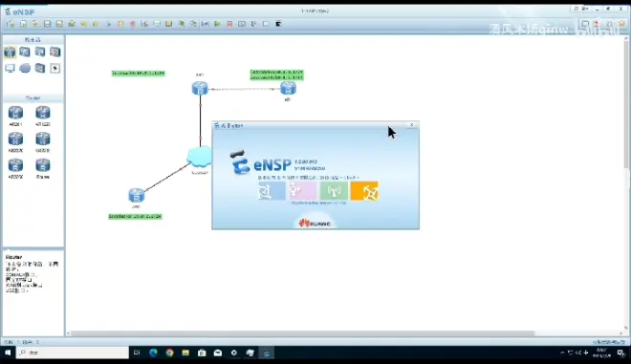Viewport: 631px width, 364px height.
Task: Activate the red delete tool
Action: click(x=132, y=24)
